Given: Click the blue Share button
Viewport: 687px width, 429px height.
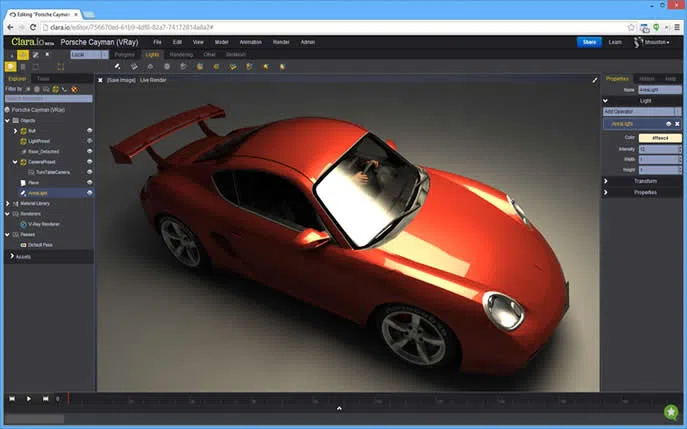Looking at the screenshot, I should click(589, 42).
